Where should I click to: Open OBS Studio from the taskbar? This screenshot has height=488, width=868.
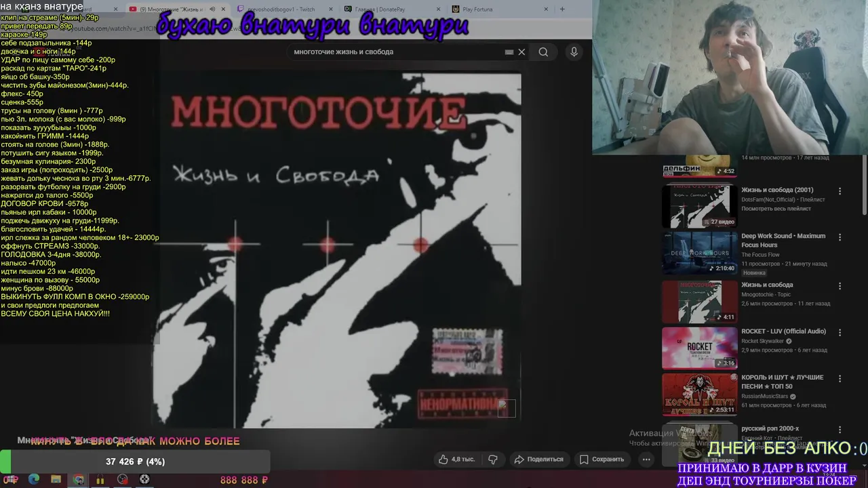click(x=122, y=479)
